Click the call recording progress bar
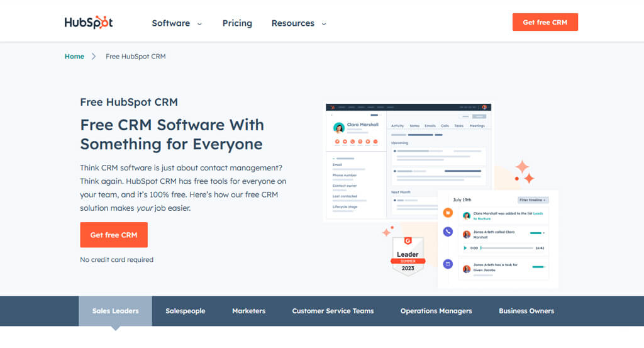This screenshot has width=644, height=348. [x=507, y=248]
